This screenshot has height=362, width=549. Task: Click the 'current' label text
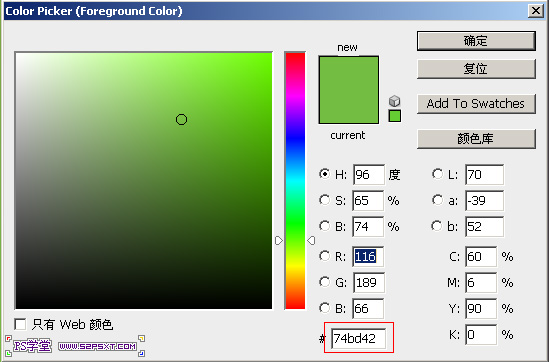tap(348, 135)
